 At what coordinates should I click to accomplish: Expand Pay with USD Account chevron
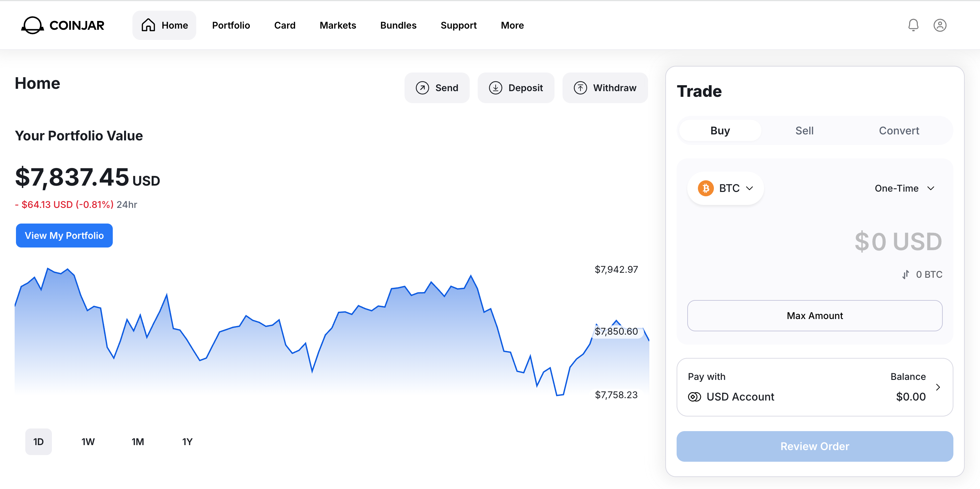click(938, 387)
